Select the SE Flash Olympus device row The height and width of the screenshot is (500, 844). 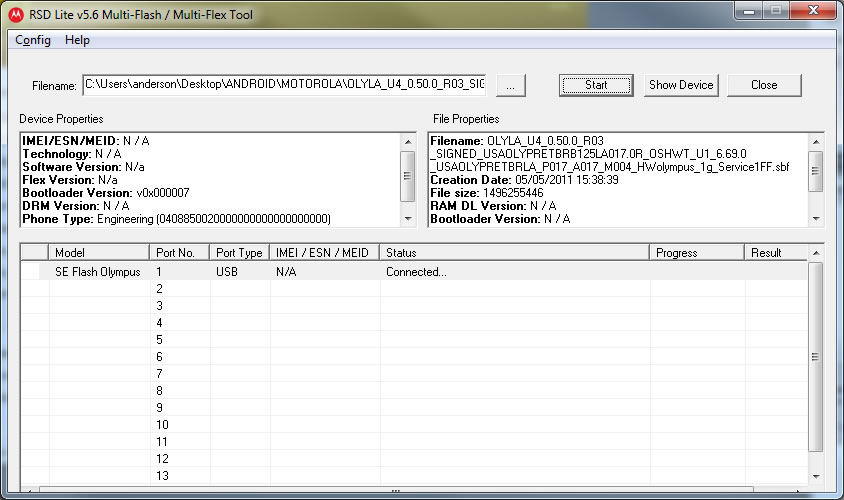click(x=413, y=272)
